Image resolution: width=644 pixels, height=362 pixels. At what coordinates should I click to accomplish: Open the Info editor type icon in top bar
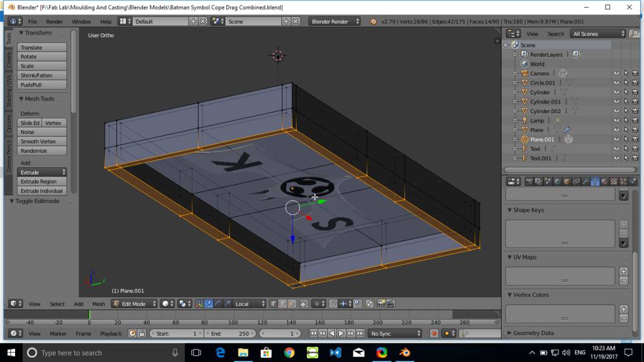click(x=16, y=21)
